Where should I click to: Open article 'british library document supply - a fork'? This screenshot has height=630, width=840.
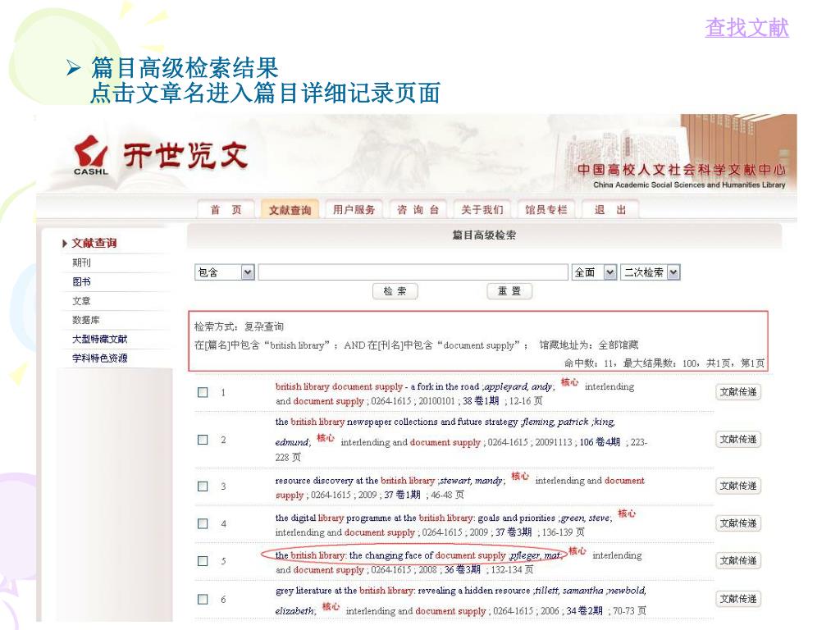(377, 386)
